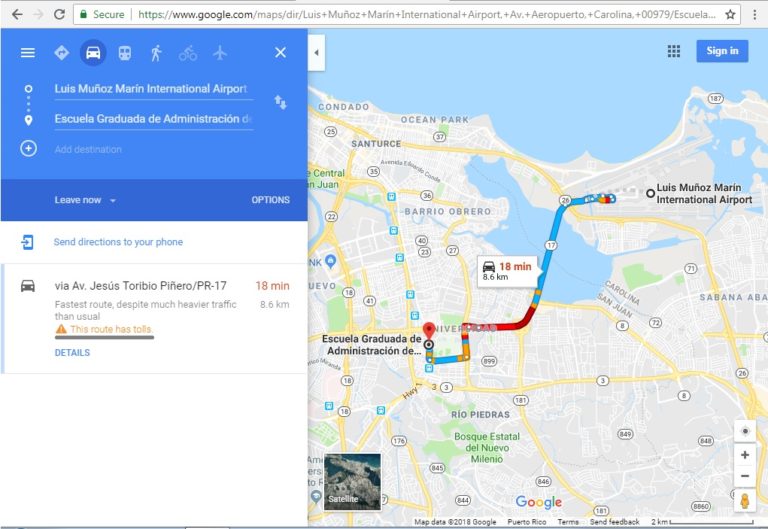The width and height of the screenshot is (768, 529).
Task: Open the hamburger main menu
Action: (28, 52)
